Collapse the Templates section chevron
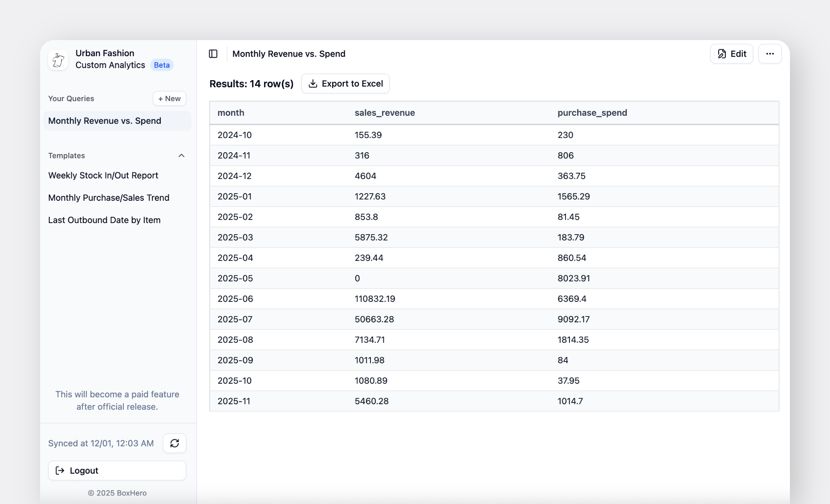 tap(181, 155)
